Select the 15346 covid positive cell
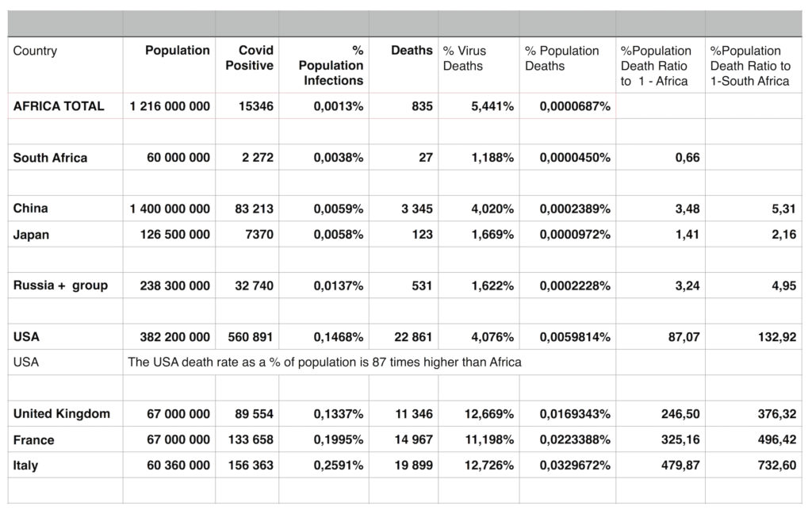 (247, 106)
